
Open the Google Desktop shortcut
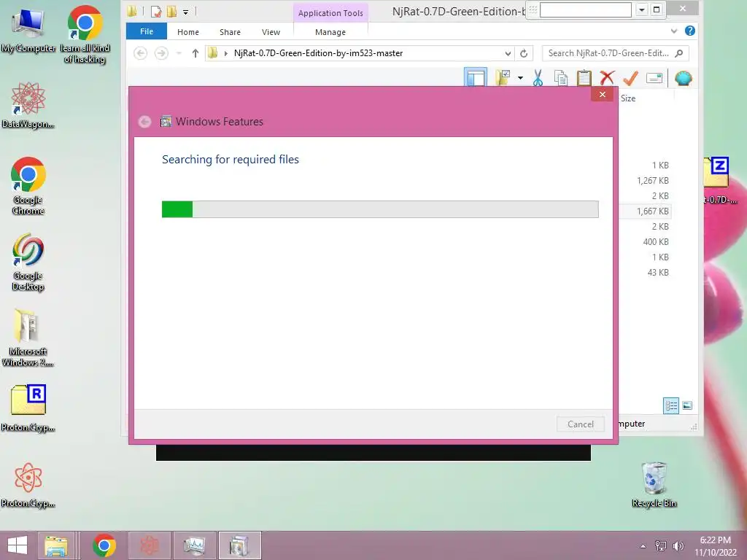pyautogui.click(x=28, y=262)
